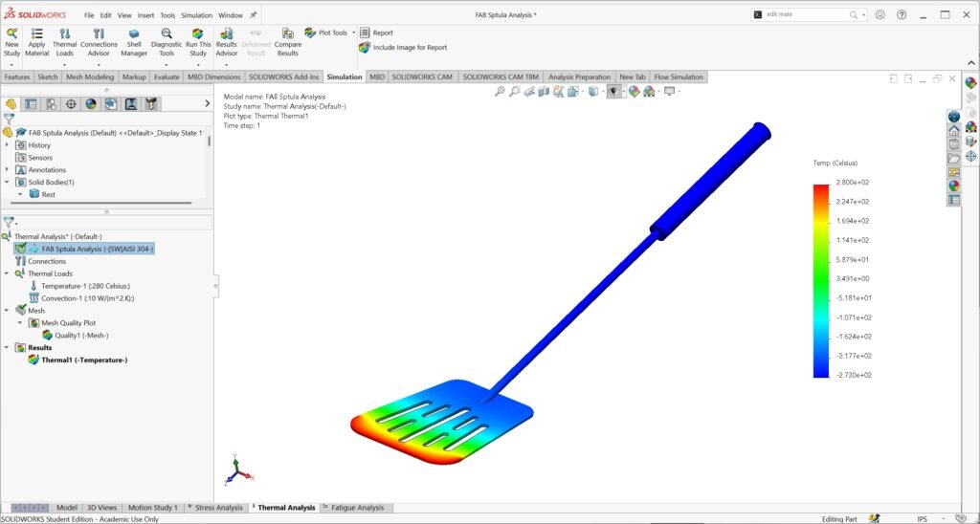Open the Plot Tools dropdown arrow
This screenshot has height=524, width=980.
[x=353, y=33]
